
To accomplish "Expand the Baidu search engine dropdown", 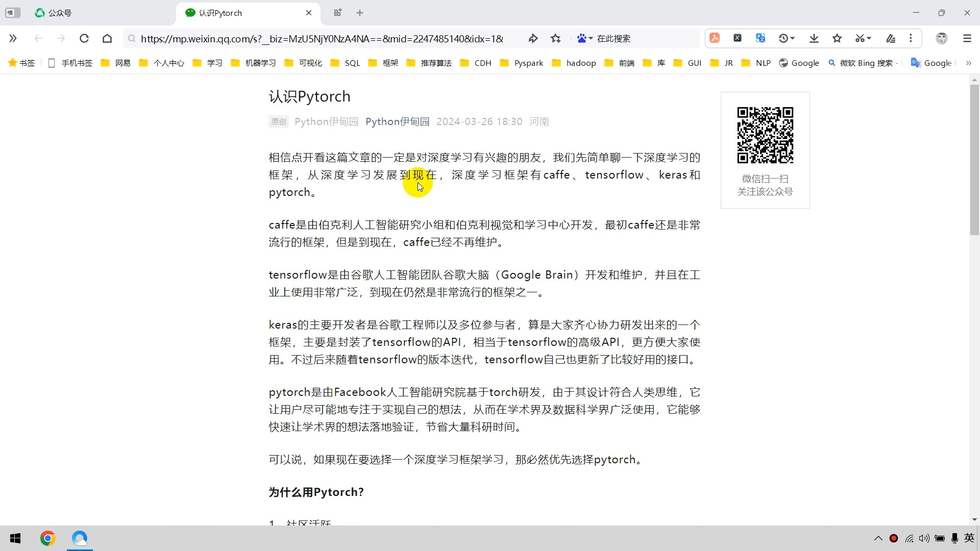I will [x=591, y=38].
